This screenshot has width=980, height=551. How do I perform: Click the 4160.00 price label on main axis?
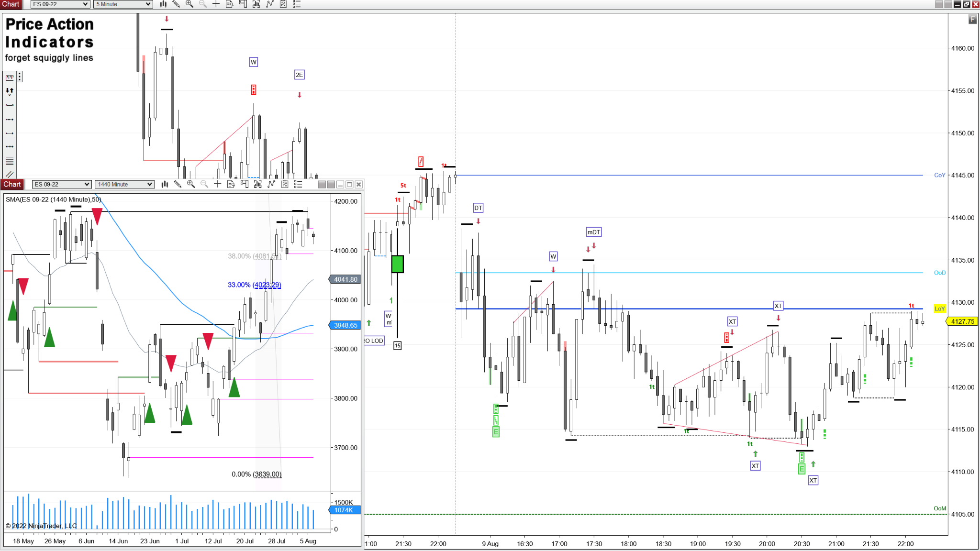pos(962,48)
